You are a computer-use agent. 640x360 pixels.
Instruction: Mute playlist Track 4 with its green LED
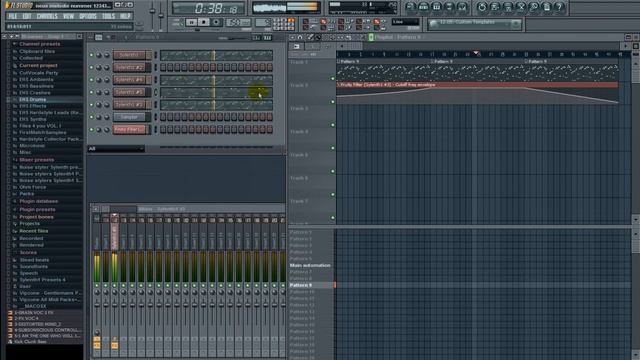[333, 148]
